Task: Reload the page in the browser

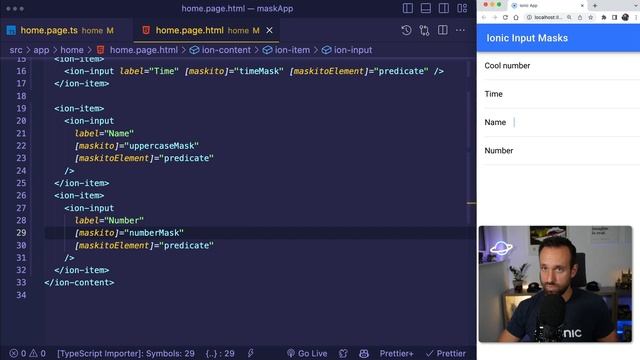Action: pos(505,18)
